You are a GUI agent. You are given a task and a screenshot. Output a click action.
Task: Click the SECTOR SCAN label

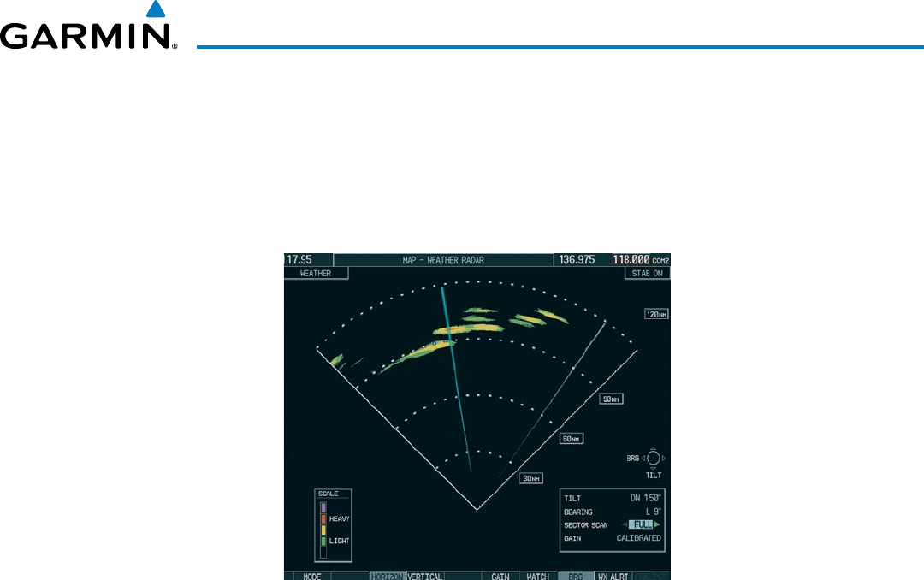click(585, 525)
